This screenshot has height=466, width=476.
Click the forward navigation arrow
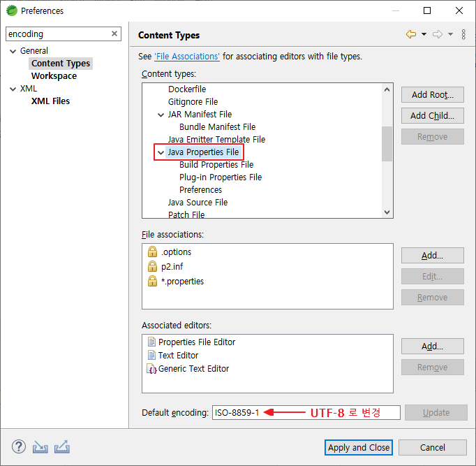[438, 34]
